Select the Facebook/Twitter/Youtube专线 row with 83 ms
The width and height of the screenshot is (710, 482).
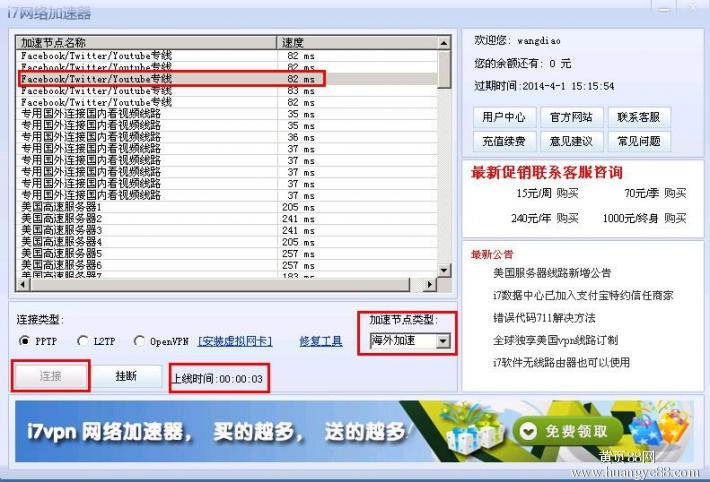pyautogui.click(x=227, y=91)
